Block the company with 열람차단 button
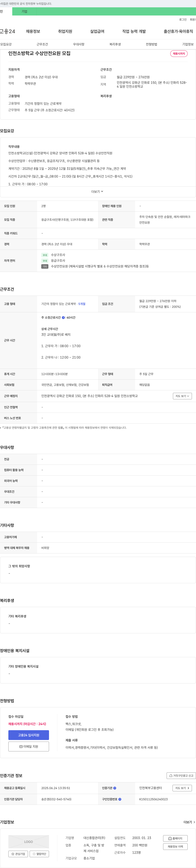Viewport: 196px width, 868px height. tap(39, 854)
